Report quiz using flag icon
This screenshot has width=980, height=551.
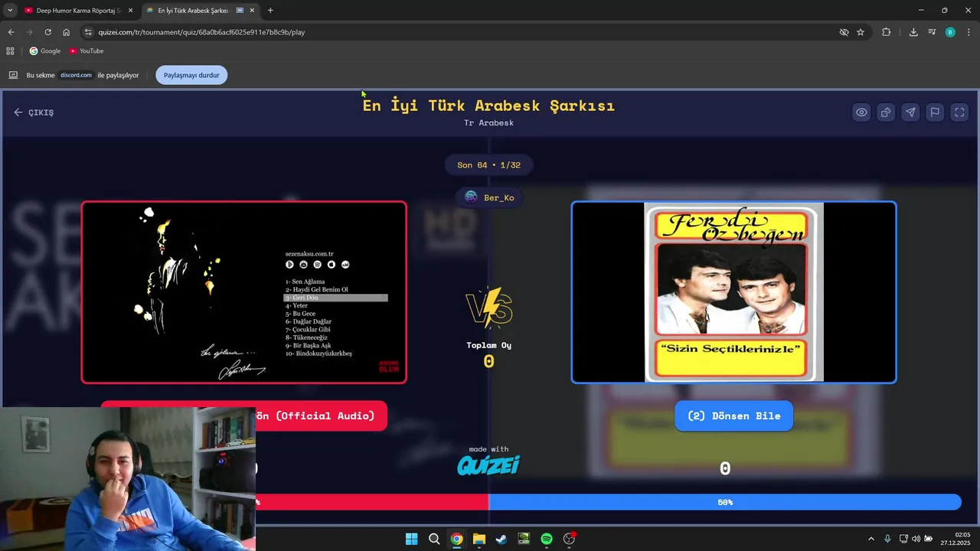pos(935,112)
